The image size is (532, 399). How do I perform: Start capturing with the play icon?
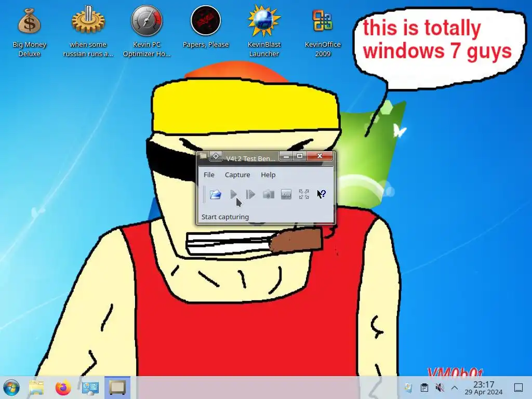click(233, 194)
